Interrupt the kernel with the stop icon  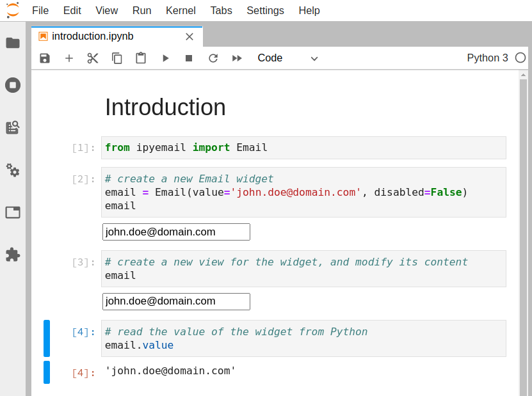point(189,58)
